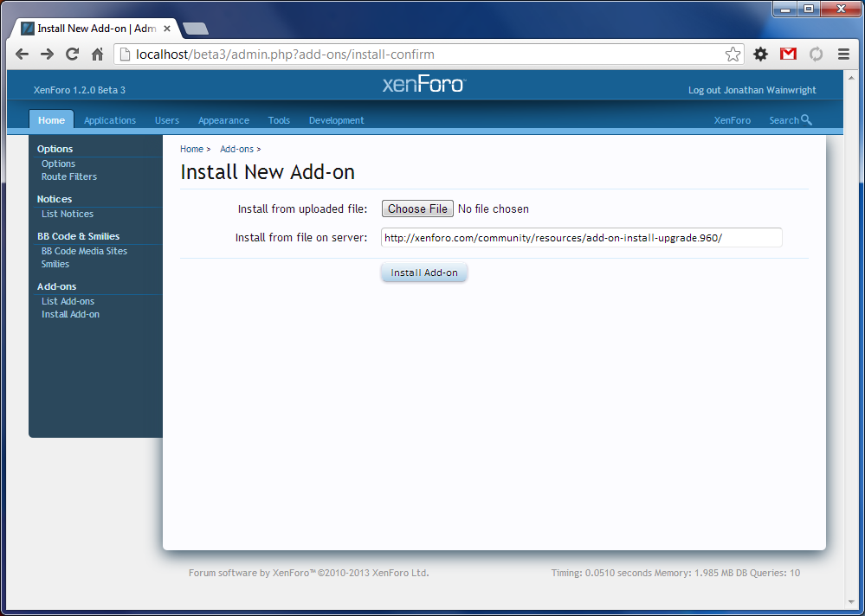Reload the page with the refresh icon
This screenshot has width=865, height=616.
(72, 54)
